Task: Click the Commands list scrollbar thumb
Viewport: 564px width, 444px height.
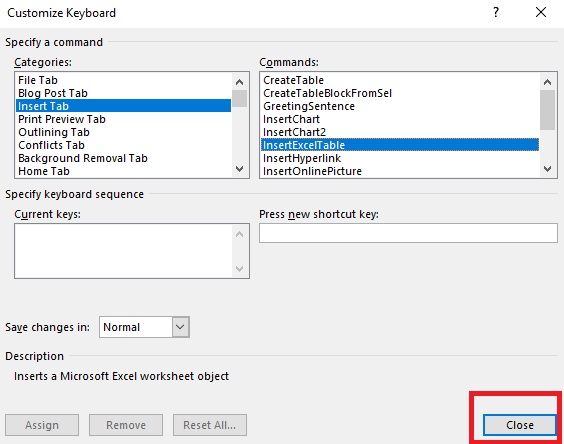Action: point(547,110)
